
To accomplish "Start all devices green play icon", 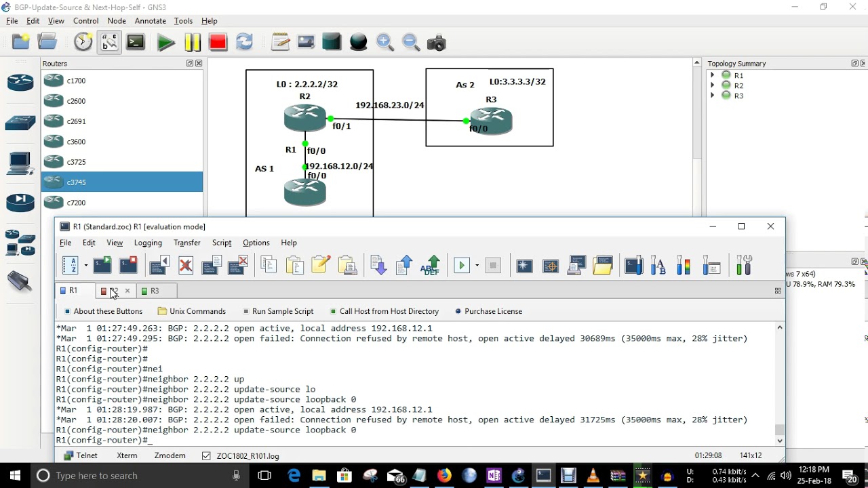I will tap(165, 43).
